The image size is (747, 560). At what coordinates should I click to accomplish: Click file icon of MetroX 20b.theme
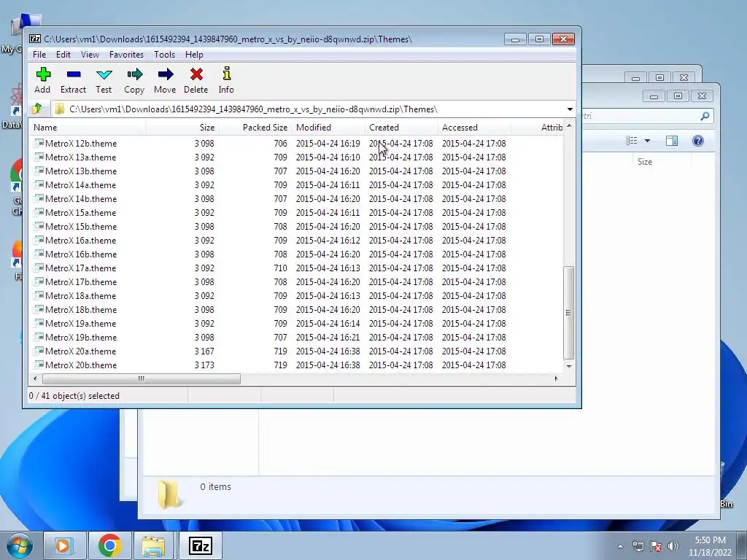(39, 365)
